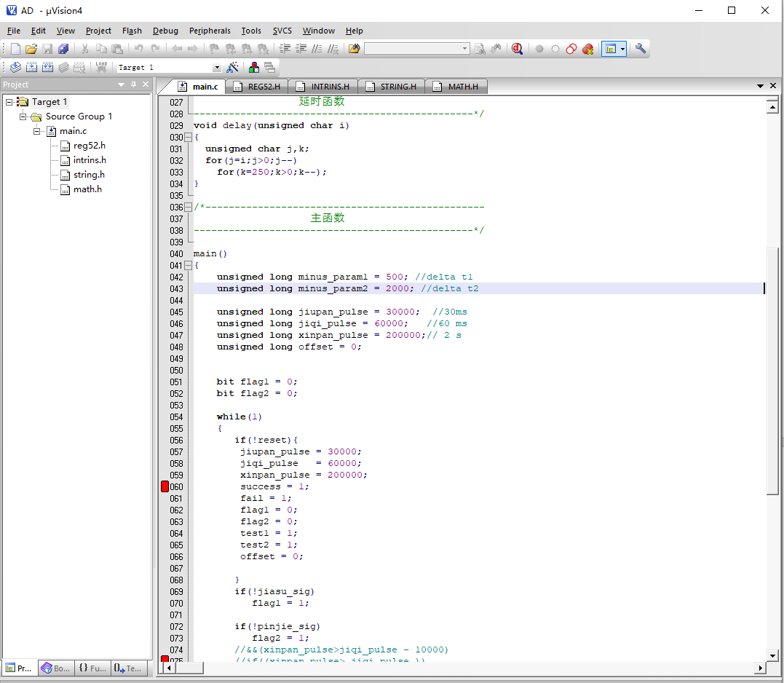Click the Enable/Disable Breakpoint hollow circle icon
784x683 pixels.
coord(555,49)
